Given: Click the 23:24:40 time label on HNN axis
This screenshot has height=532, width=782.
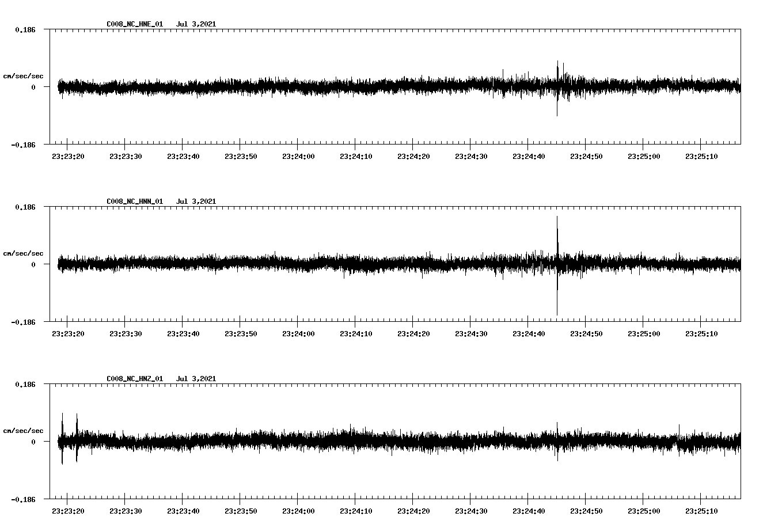Looking at the screenshot, I should [529, 333].
